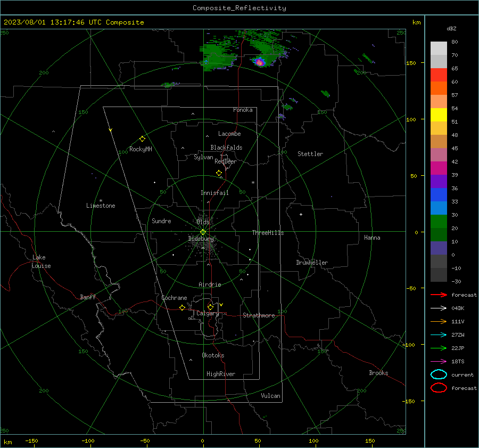The width and height of the screenshot is (479, 448).
Task: Click the Hanna label
Action: click(x=372, y=238)
